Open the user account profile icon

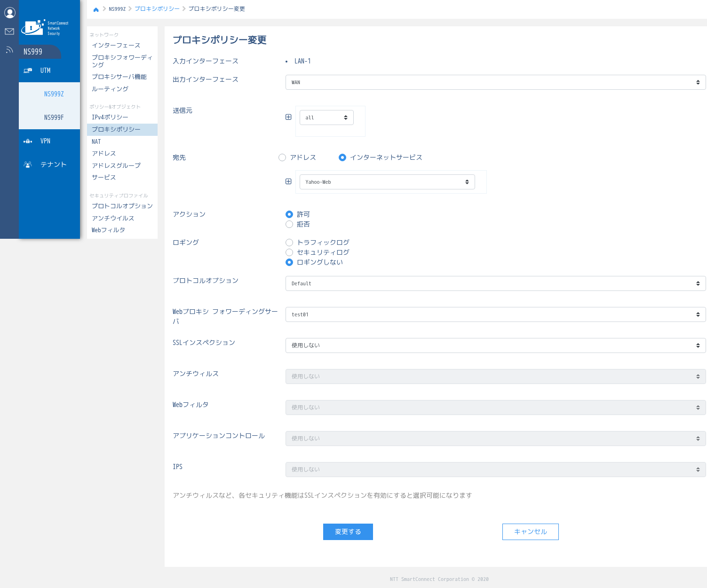tap(9, 13)
